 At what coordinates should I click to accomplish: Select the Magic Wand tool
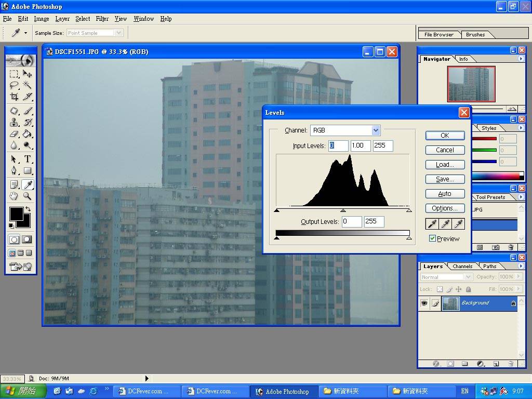tap(28, 85)
